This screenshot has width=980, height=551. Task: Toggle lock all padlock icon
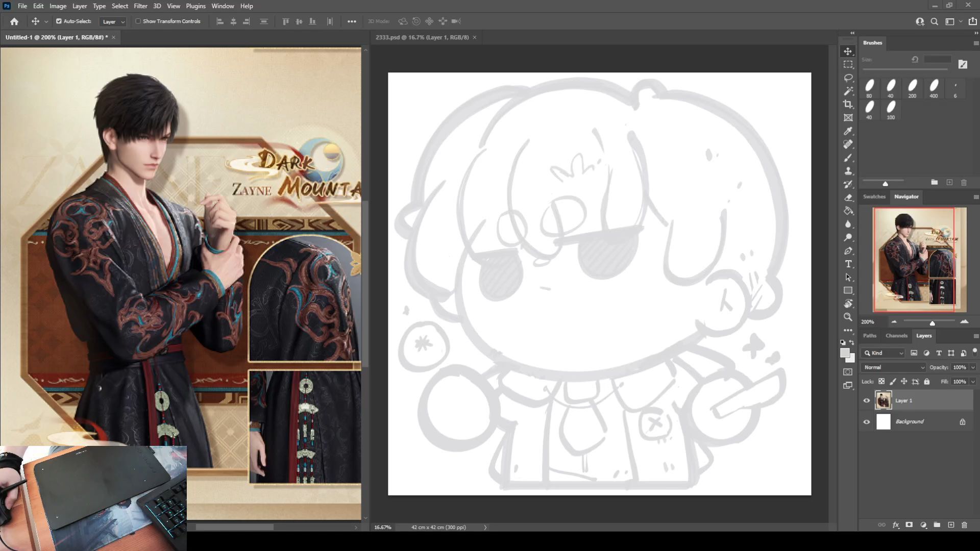point(927,382)
